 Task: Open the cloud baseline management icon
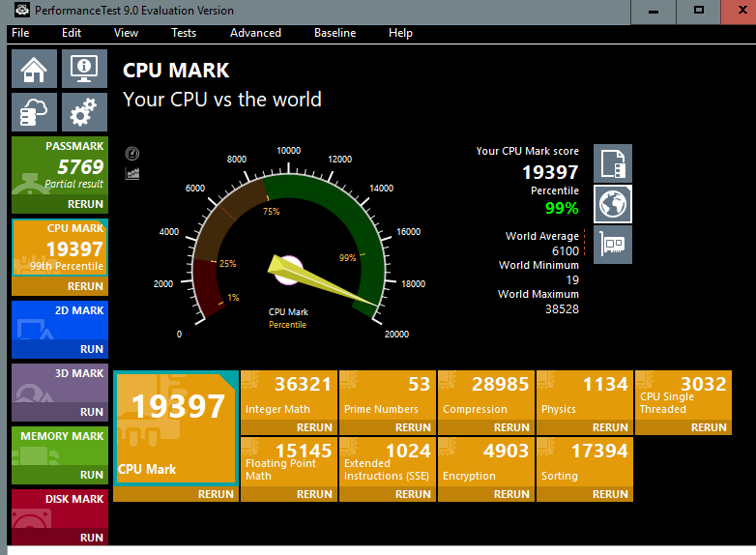tap(34, 112)
